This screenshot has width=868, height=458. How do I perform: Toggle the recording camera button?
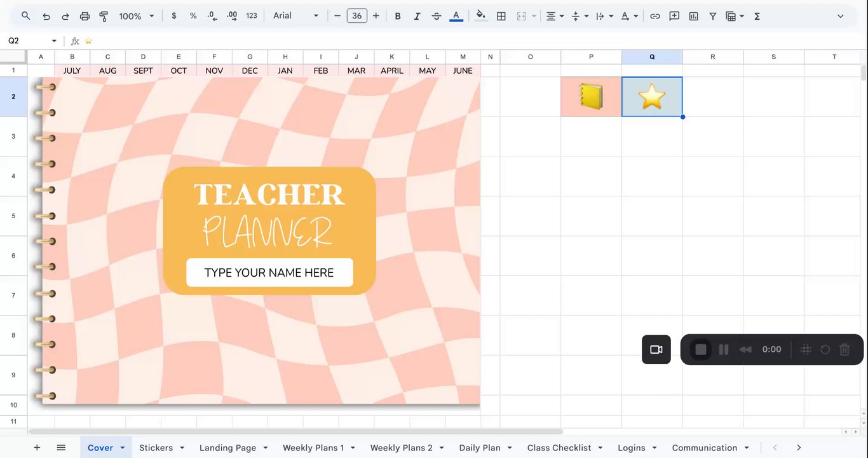(x=656, y=349)
